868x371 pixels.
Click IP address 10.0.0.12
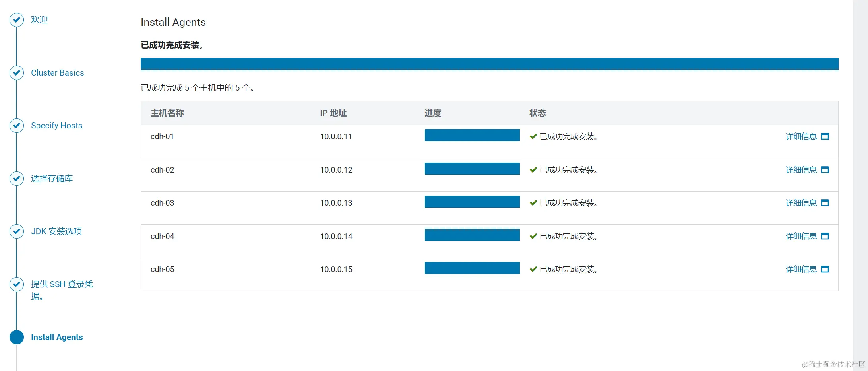(x=336, y=170)
